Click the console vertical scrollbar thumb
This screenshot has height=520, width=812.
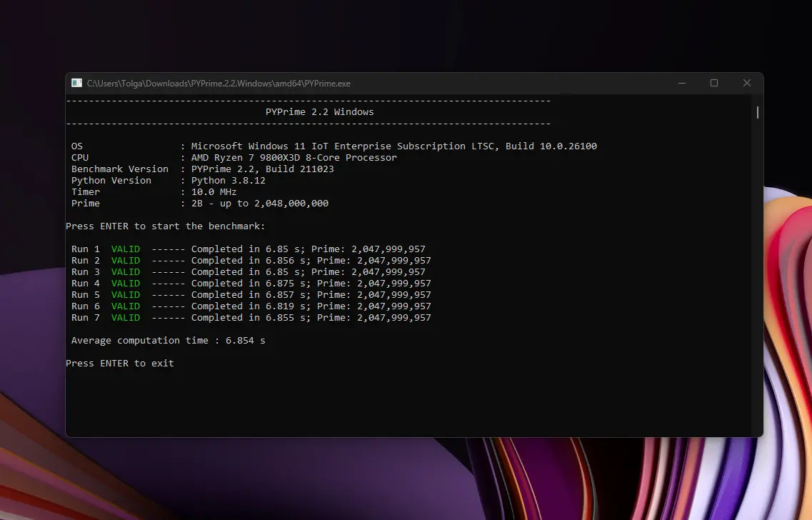click(x=758, y=112)
